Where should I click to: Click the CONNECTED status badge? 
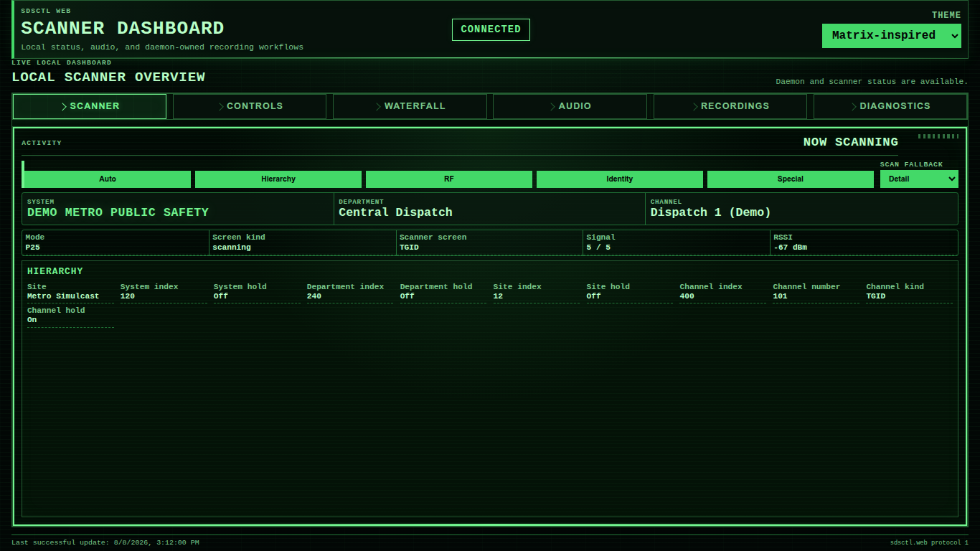click(491, 29)
